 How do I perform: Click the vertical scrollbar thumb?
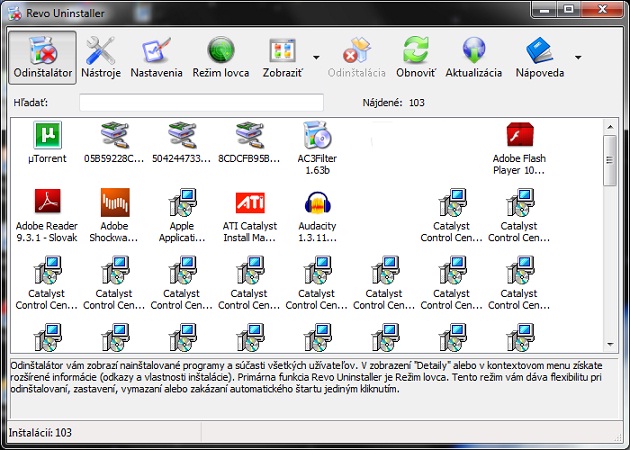coord(610,161)
